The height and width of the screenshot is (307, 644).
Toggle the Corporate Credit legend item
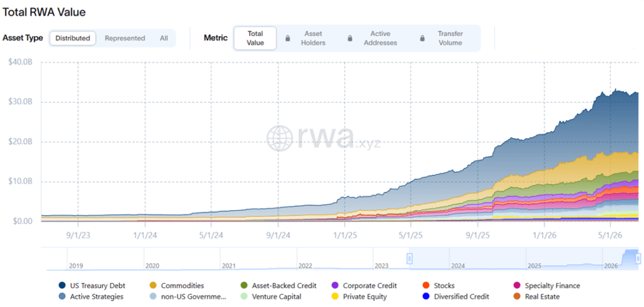[364, 286]
